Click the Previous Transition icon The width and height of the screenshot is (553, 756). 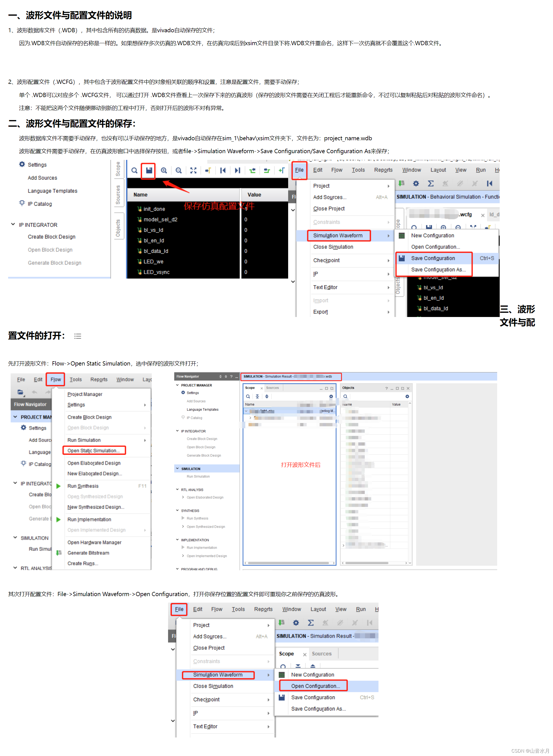(252, 170)
